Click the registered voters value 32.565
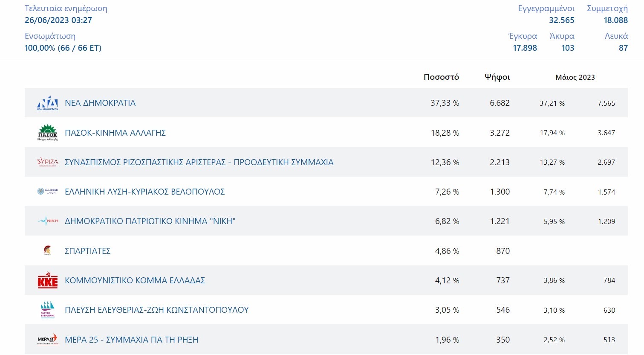Image resolution: width=644 pixels, height=355 pixels. tap(561, 20)
